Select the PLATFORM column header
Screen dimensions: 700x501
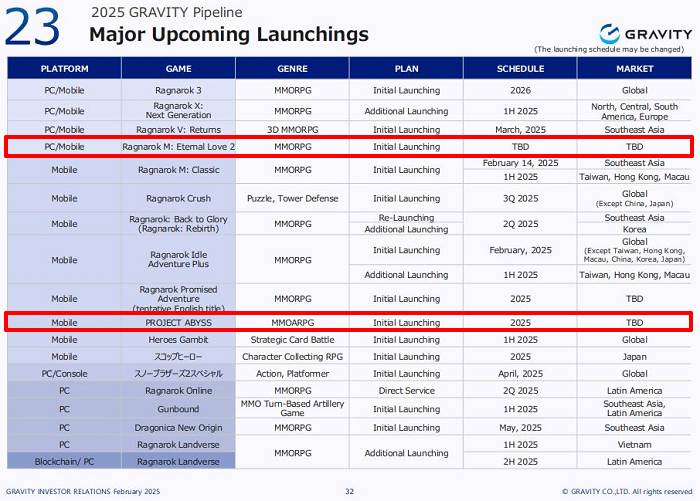(x=64, y=69)
